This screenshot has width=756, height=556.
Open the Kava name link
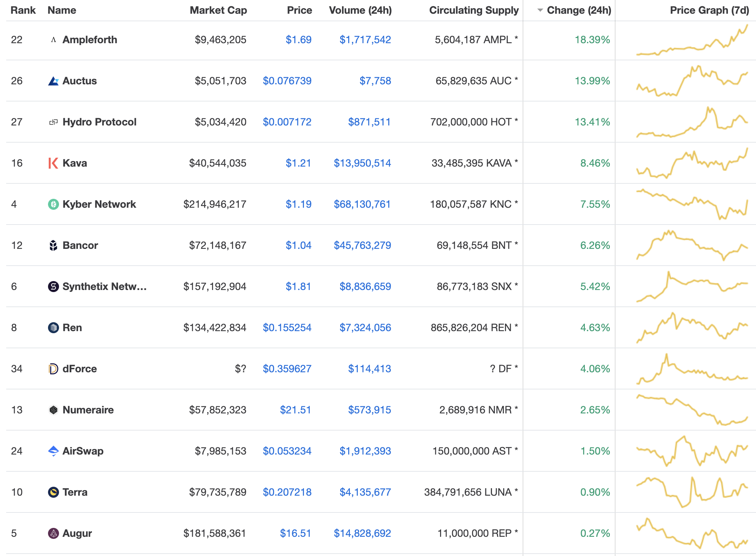pos(75,163)
